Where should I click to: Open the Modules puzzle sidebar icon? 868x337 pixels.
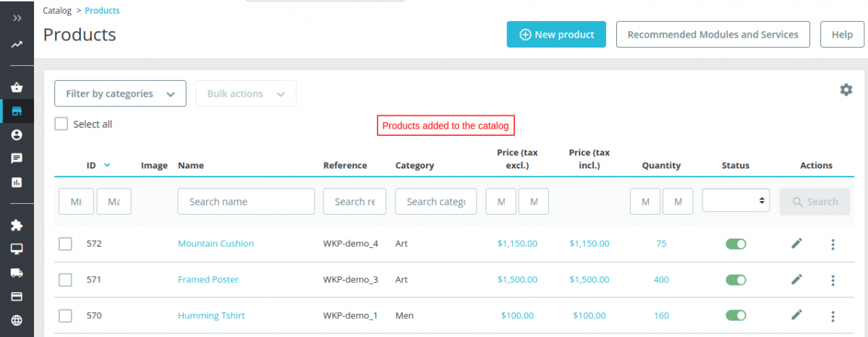tap(17, 225)
